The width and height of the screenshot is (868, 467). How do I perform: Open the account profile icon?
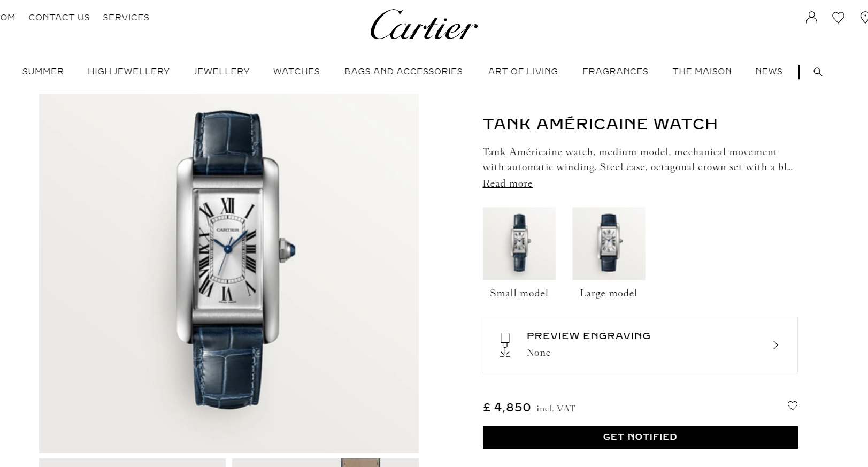(x=811, y=18)
